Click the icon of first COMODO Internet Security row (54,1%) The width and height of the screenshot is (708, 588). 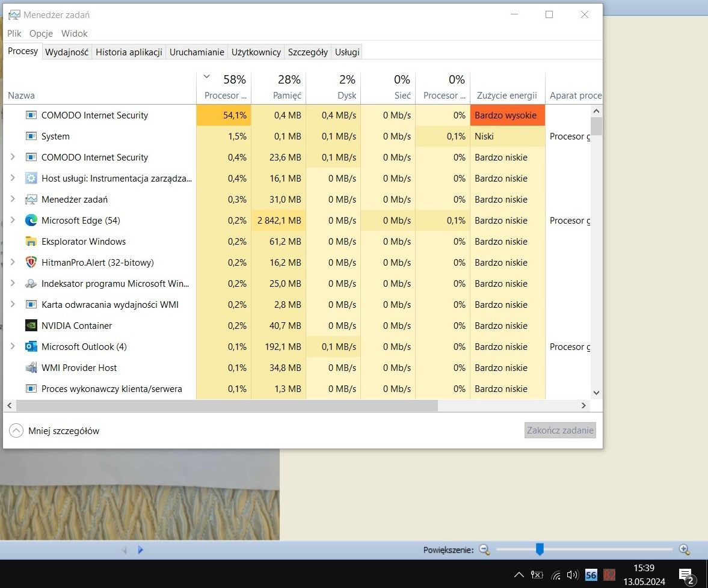(x=31, y=115)
